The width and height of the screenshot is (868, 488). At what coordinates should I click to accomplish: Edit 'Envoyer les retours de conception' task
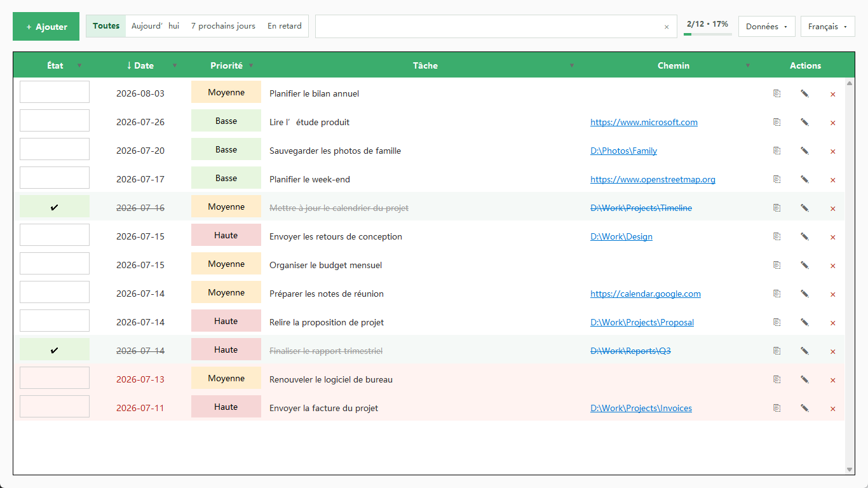pos(804,236)
